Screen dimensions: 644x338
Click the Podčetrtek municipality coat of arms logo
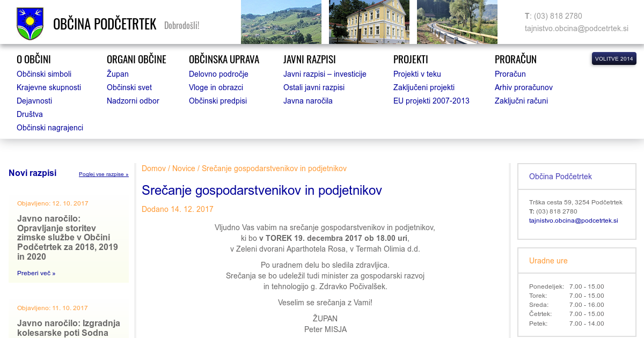click(30, 24)
